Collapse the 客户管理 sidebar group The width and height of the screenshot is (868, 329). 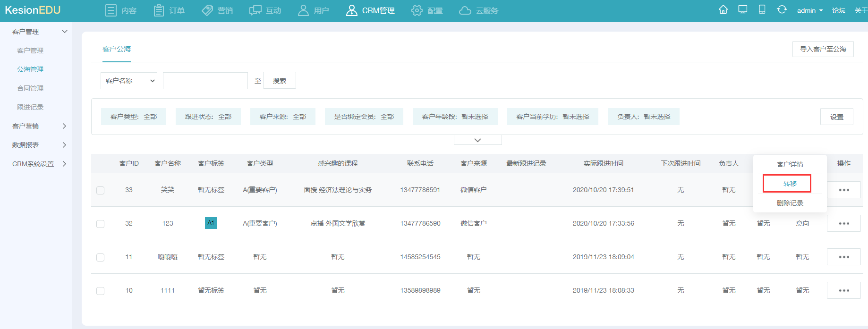[x=65, y=31]
